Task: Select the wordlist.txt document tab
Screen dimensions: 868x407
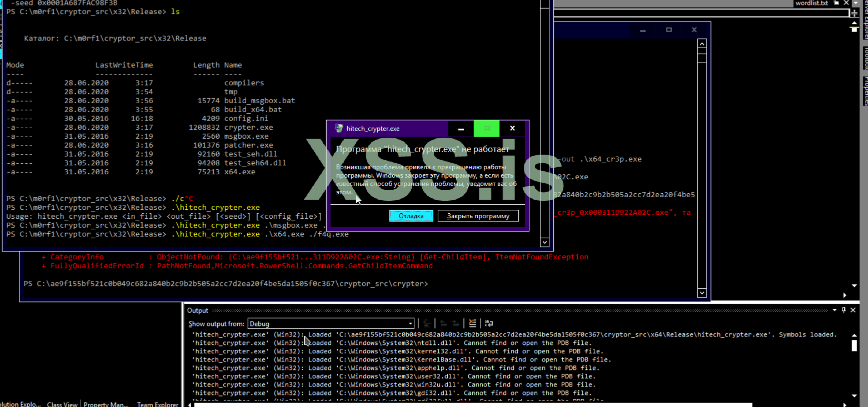Action: 811,3
